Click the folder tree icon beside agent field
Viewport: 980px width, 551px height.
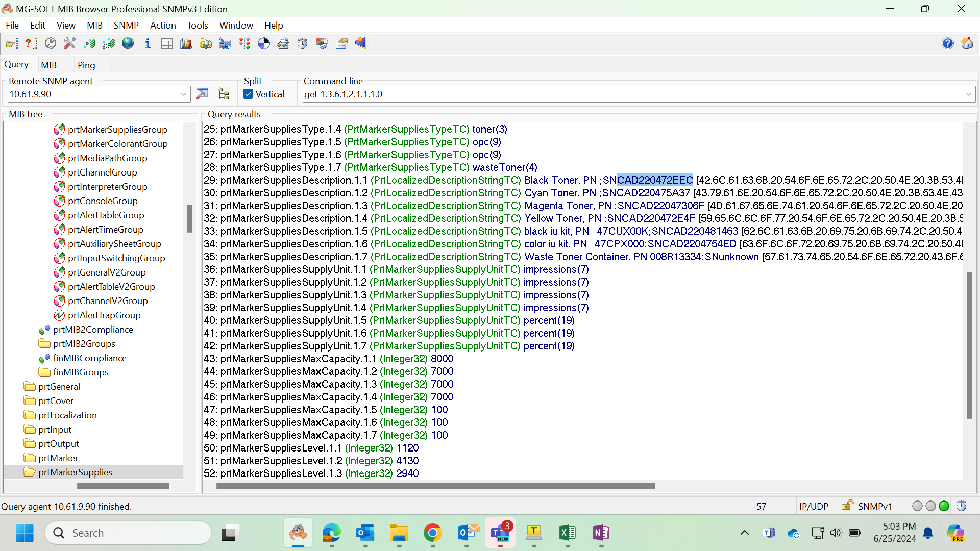224,94
